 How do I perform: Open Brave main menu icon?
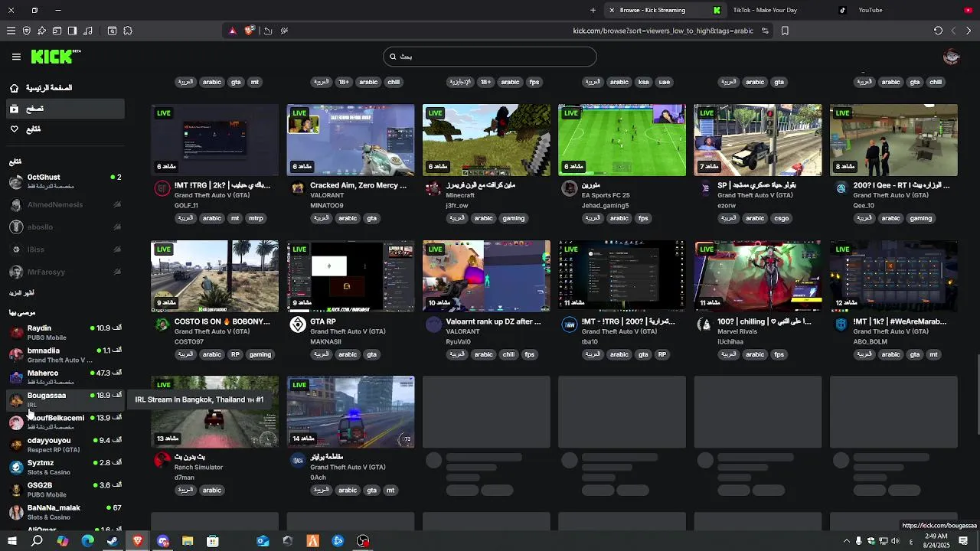pyautogui.click(x=11, y=31)
